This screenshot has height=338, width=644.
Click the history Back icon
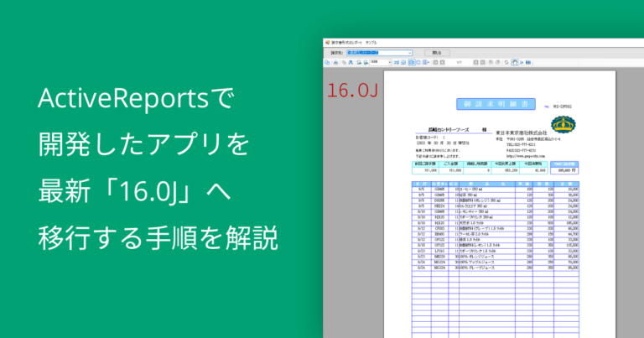point(491,62)
